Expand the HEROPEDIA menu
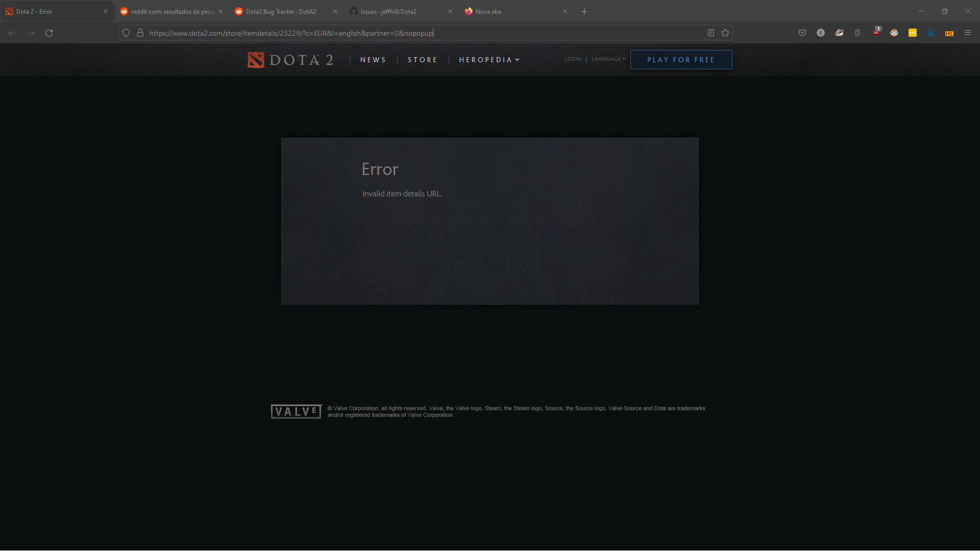The height and width of the screenshot is (551, 980). pos(488,60)
